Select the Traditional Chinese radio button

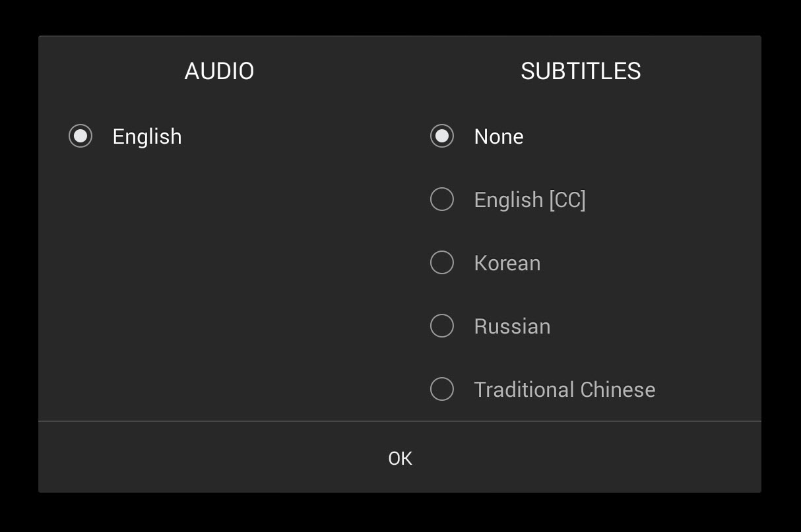tap(442, 389)
